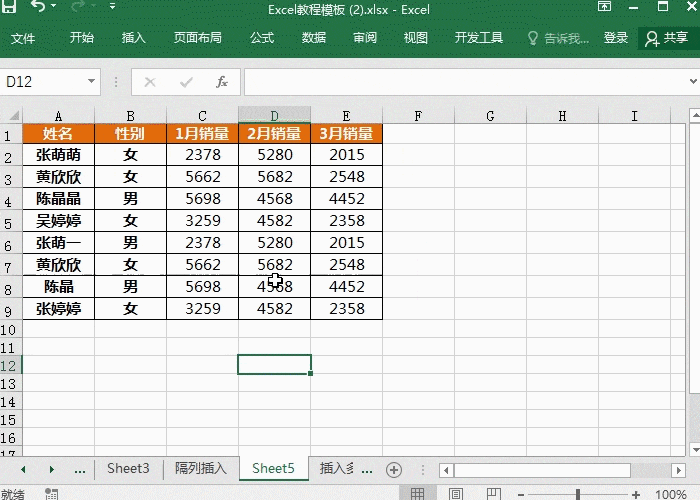This screenshot has width=700, height=500.
Task: Click the Undo arrow icon
Action: click(x=38, y=6)
